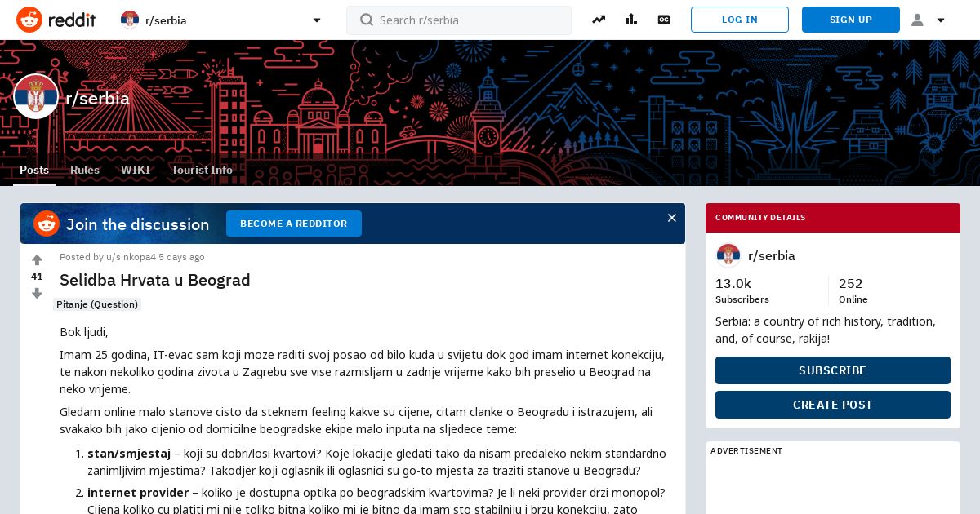
Task: Switch to the Posts tab
Action: click(x=34, y=170)
